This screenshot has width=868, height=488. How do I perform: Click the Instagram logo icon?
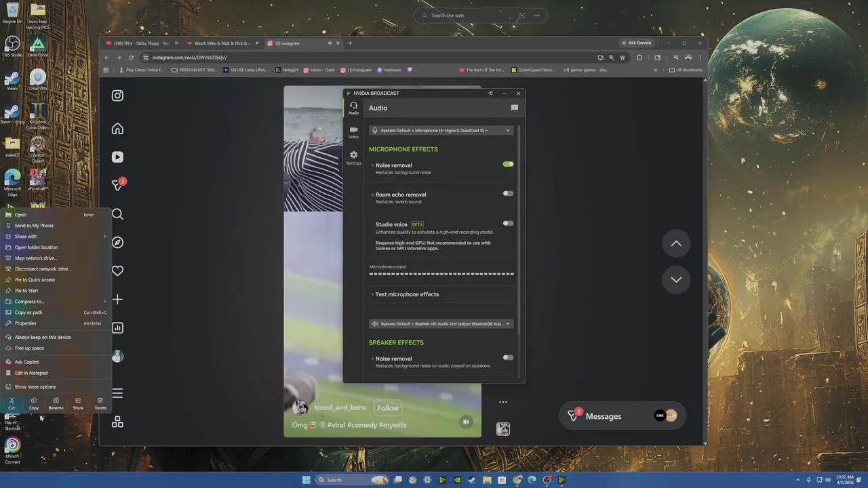point(117,96)
